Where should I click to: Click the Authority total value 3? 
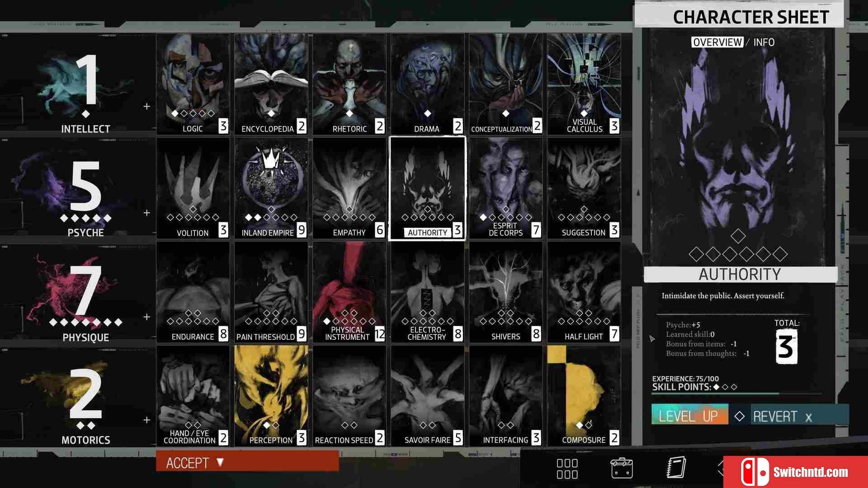pyautogui.click(x=786, y=347)
